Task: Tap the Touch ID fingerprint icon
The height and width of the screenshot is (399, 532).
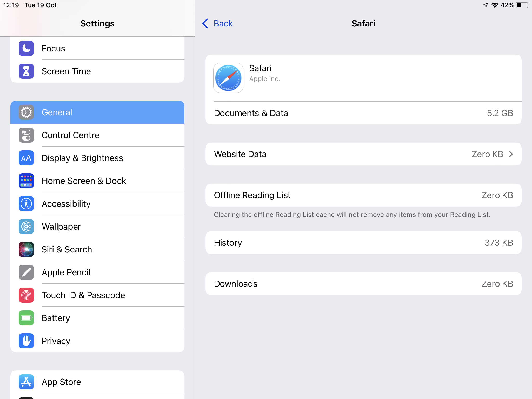Action: 26,295
